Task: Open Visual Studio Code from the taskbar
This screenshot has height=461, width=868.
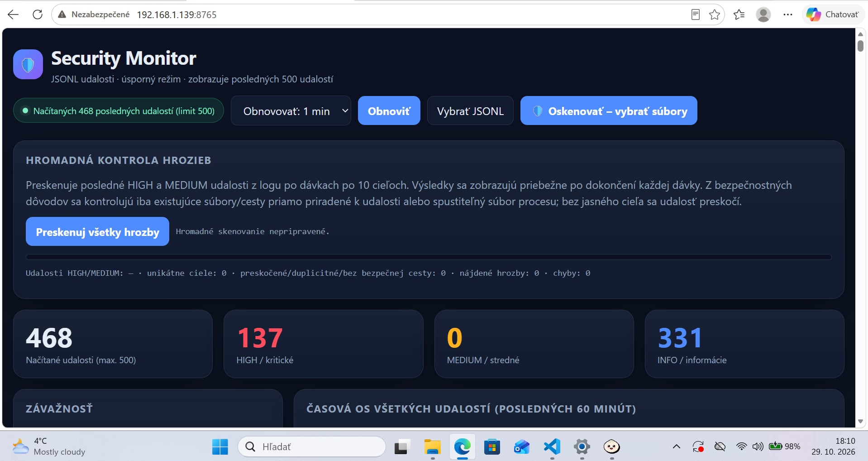Action: tap(552, 447)
